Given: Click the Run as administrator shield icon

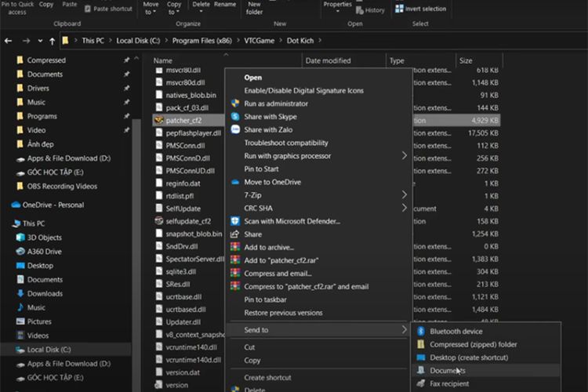Looking at the screenshot, I should [x=235, y=103].
